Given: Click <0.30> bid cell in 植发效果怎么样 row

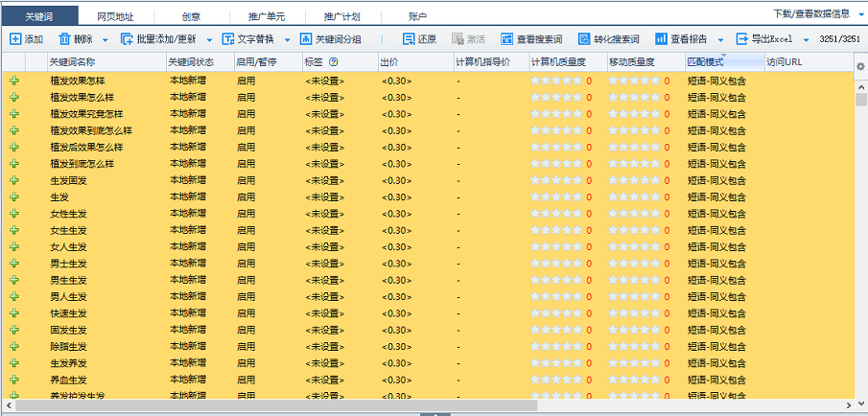Looking at the screenshot, I should pos(396,98).
